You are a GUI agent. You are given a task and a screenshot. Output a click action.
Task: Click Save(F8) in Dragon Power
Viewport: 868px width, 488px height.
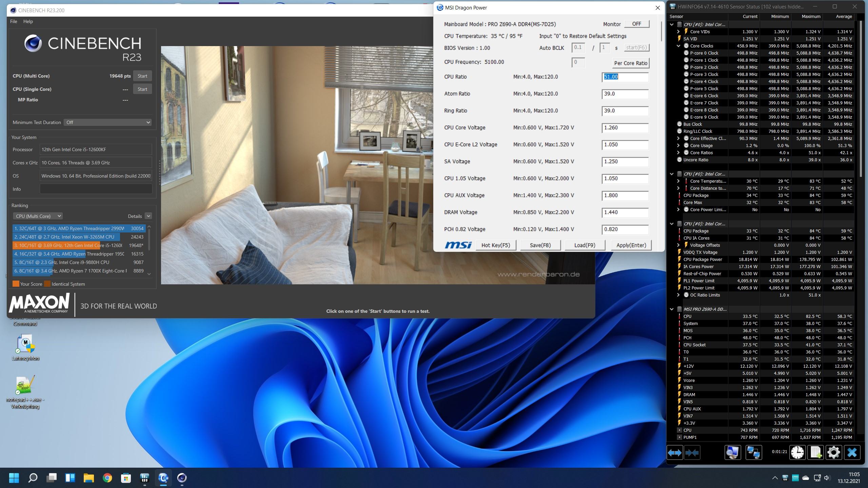pyautogui.click(x=540, y=245)
